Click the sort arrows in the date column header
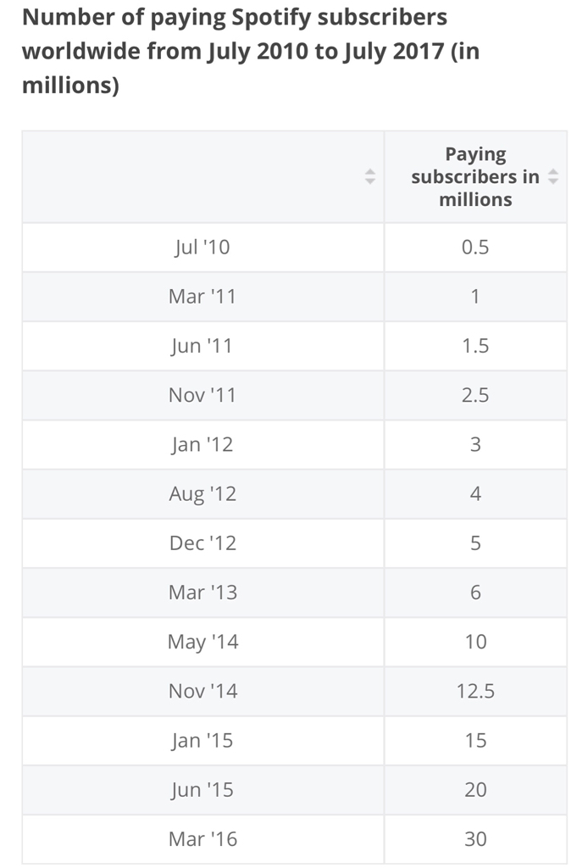 369,177
